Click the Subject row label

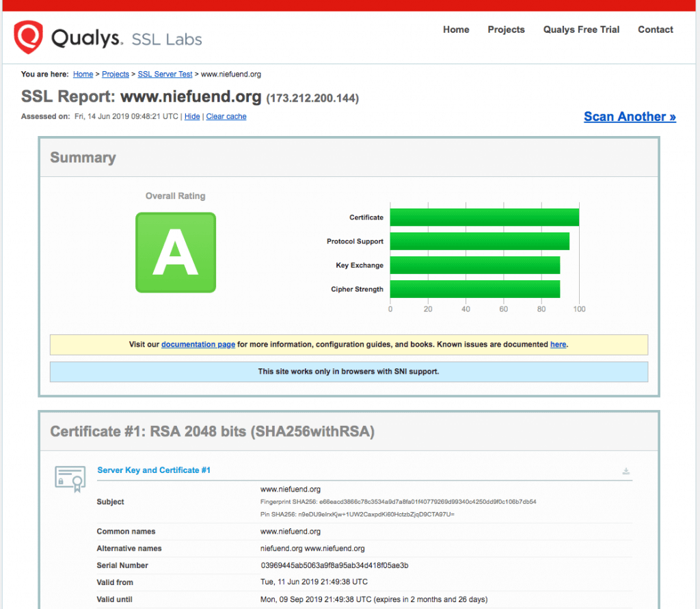[x=110, y=502]
